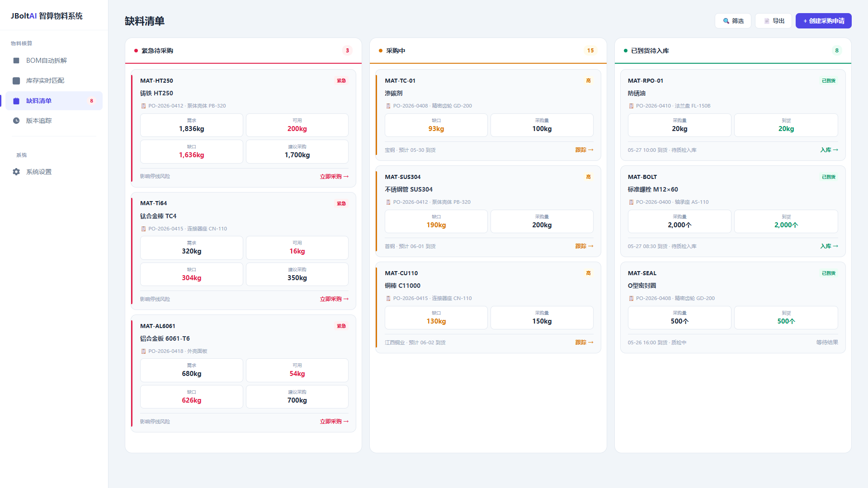The height and width of the screenshot is (488, 868).
Task: Click the BOM自动拆解 sidebar icon
Action: [x=16, y=61]
